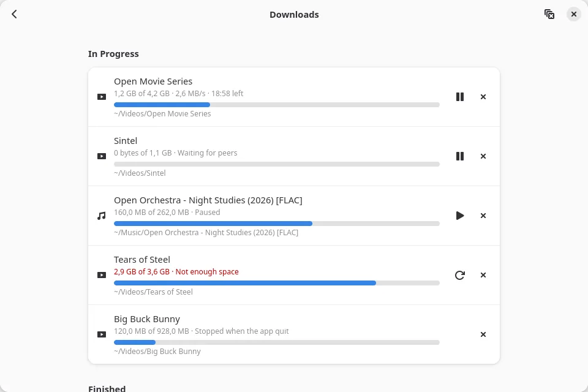Click the 'Tears of Steel' title
Image resolution: width=588 pixels, height=392 pixels.
141,260
